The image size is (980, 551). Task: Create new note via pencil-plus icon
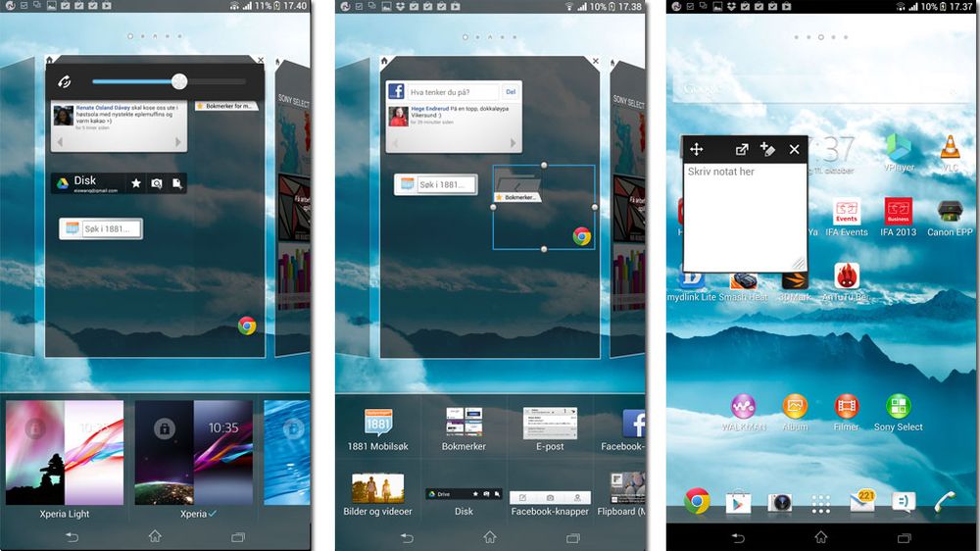point(767,149)
